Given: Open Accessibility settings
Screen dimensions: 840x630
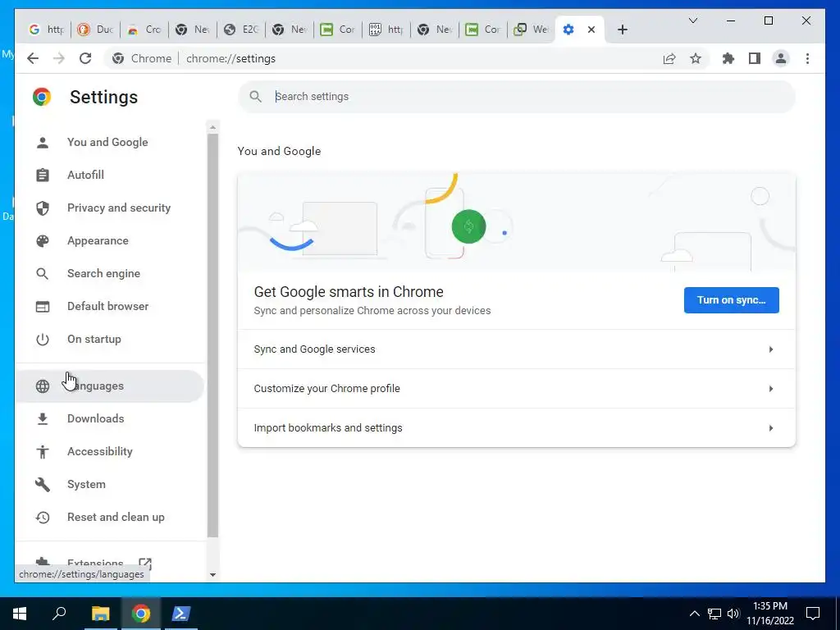Looking at the screenshot, I should pyautogui.click(x=110, y=451).
